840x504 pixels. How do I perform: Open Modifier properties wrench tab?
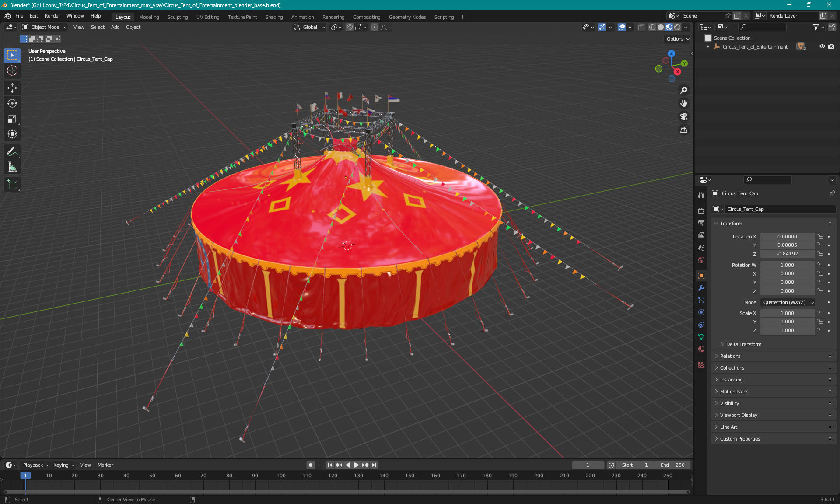tap(701, 288)
